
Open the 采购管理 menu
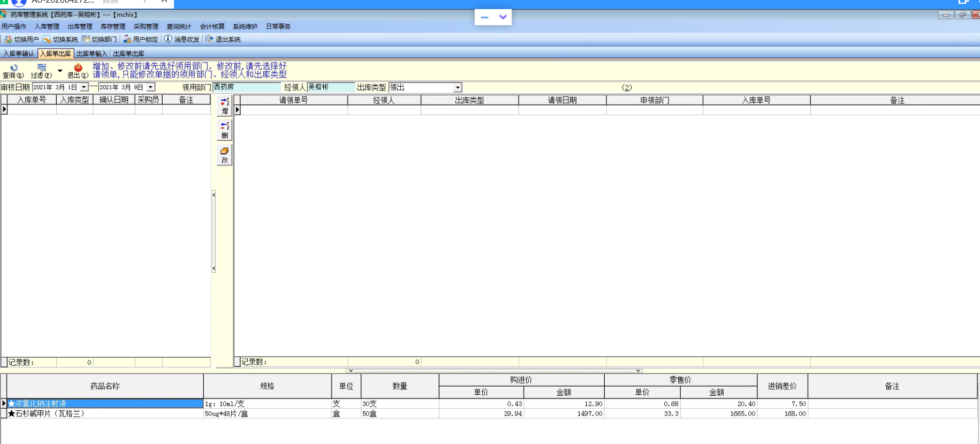[146, 26]
